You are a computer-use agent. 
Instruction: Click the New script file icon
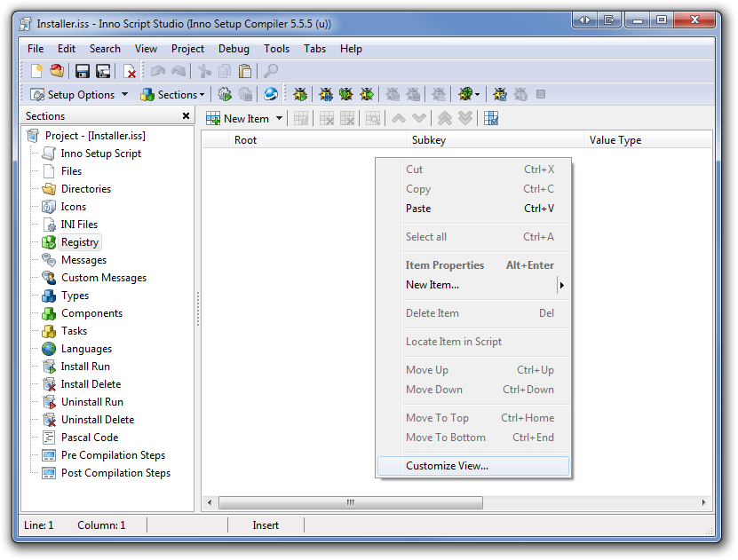pos(36,71)
